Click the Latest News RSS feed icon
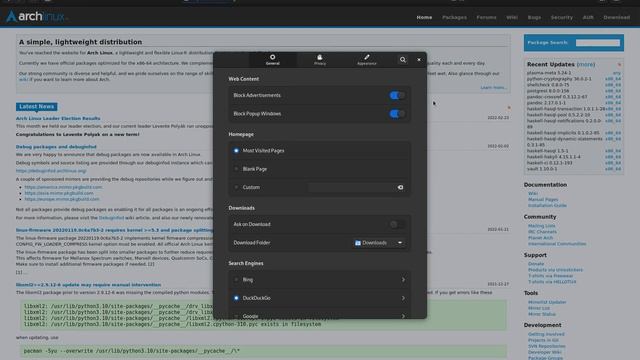The width and height of the screenshot is (640, 360). coord(509,108)
